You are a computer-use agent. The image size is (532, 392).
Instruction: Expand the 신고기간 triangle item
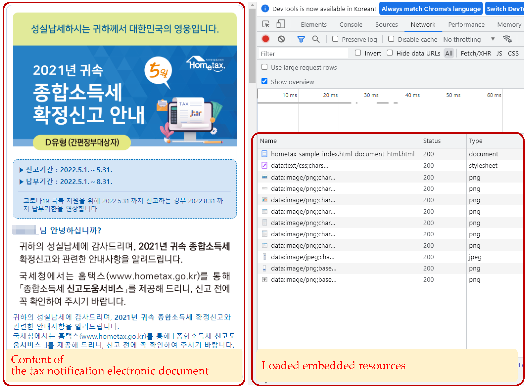point(21,170)
